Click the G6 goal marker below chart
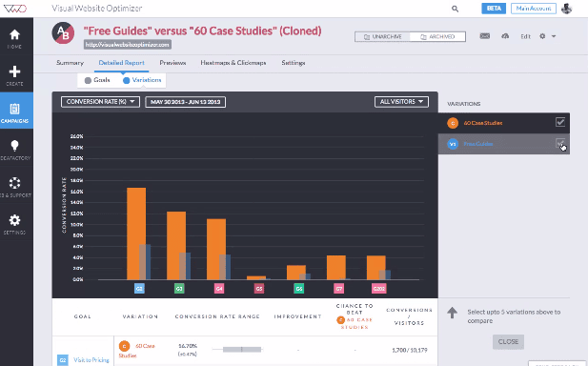588x366 pixels. 299,289
